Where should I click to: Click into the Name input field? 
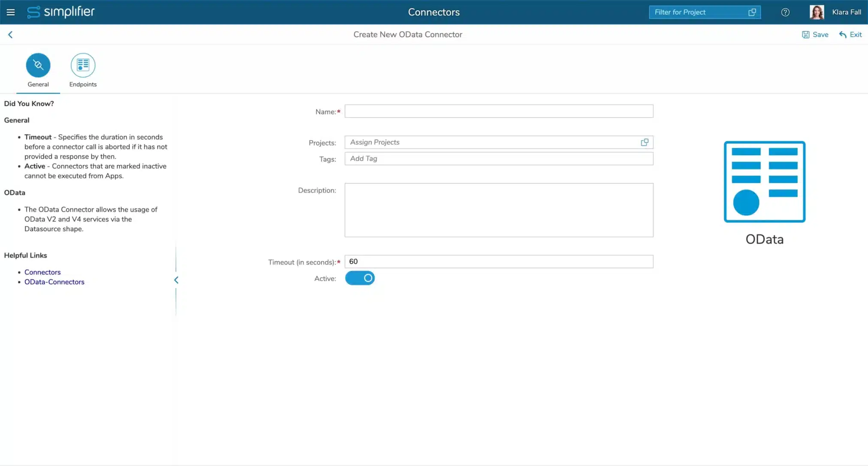point(499,111)
